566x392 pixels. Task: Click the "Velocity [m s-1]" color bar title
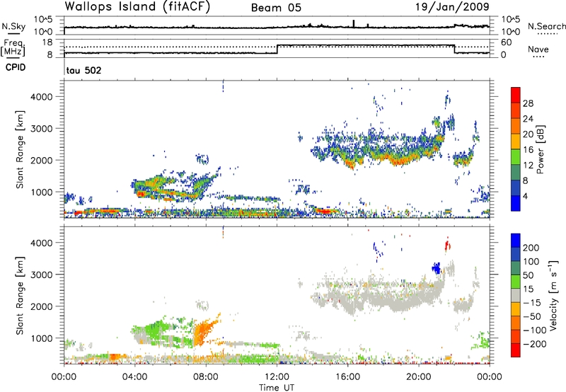[x=553, y=295]
